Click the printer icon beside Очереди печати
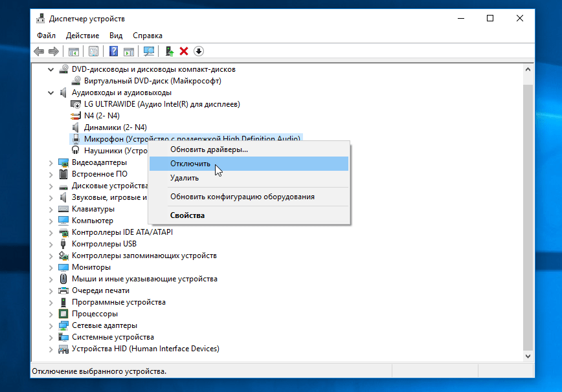Screen dimensions: 562x392 63,290
